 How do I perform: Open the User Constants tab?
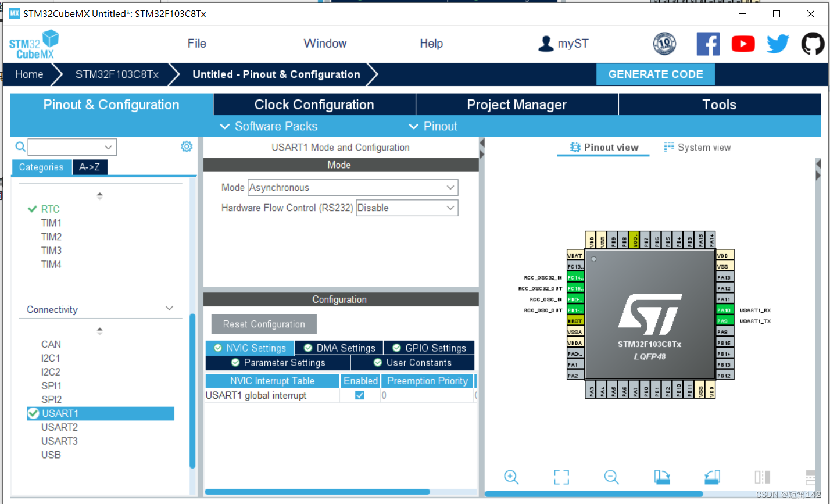tap(413, 362)
